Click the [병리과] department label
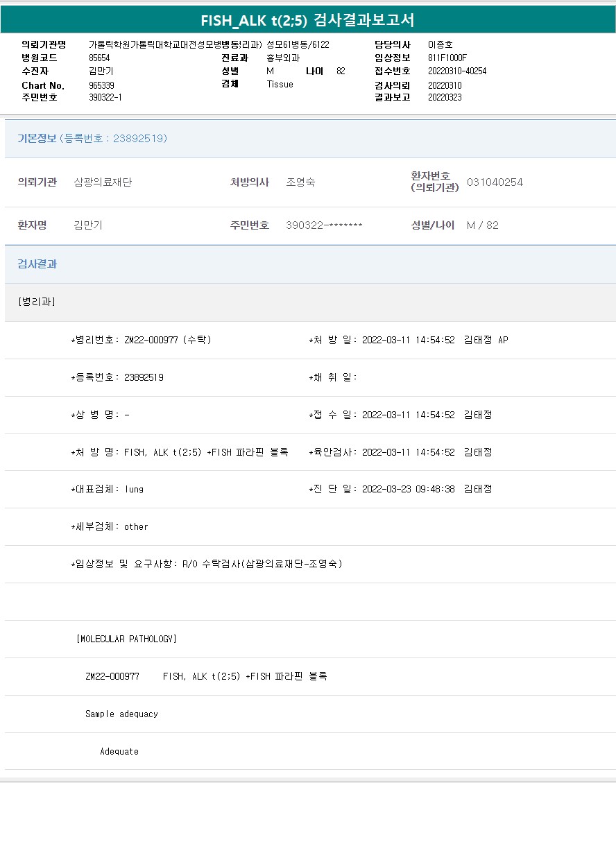The image size is (616, 860). 37,302
